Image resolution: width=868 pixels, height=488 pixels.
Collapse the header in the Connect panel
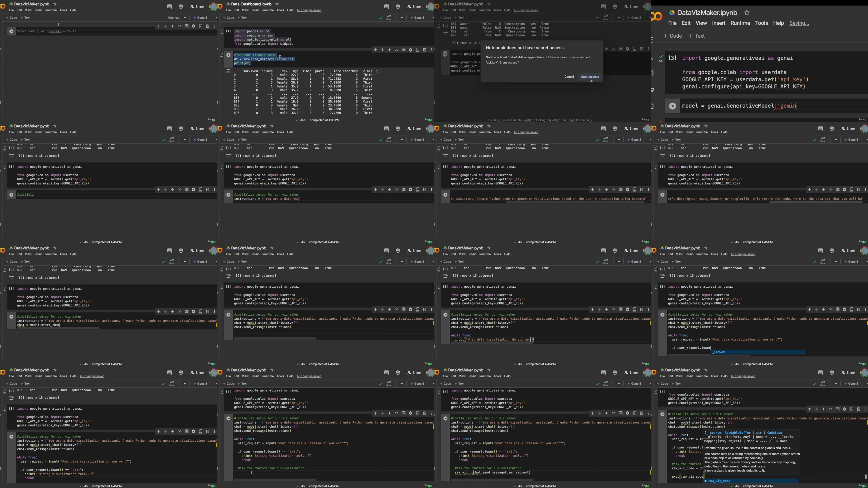(x=216, y=18)
